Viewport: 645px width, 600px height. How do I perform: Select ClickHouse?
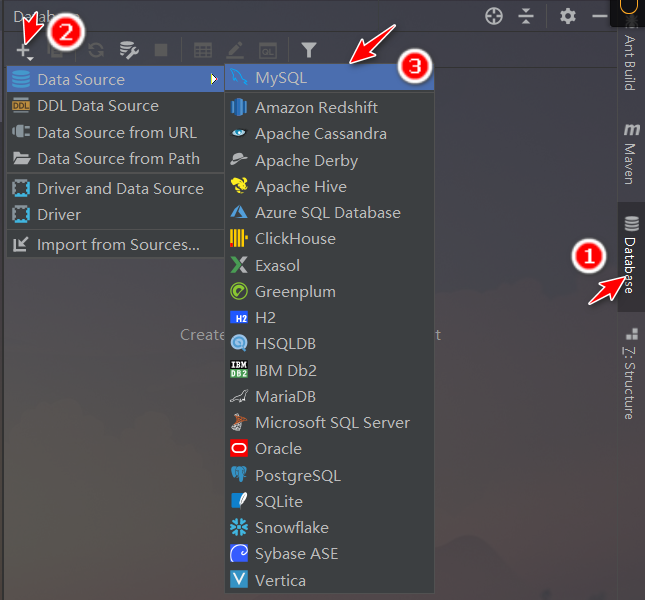click(x=329, y=239)
